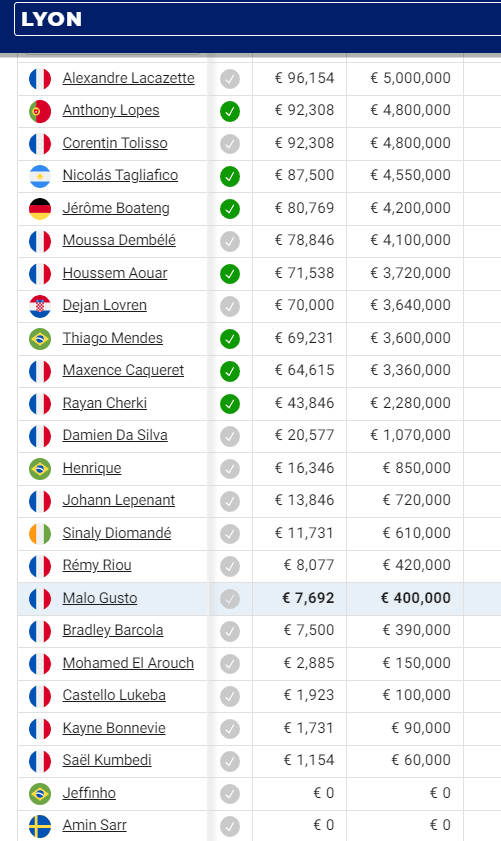The image size is (501, 841).
Task: Click the Sweden flag beside Amin Sarr
Action: 40,826
